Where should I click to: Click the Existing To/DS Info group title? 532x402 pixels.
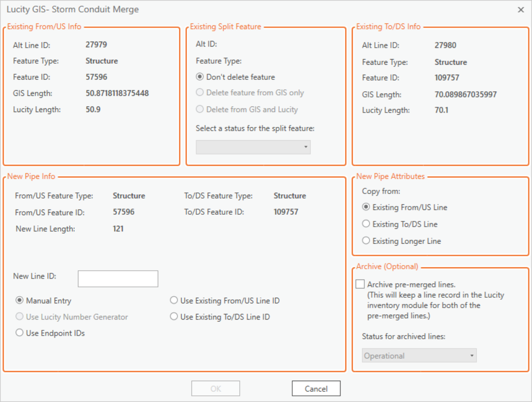[388, 26]
